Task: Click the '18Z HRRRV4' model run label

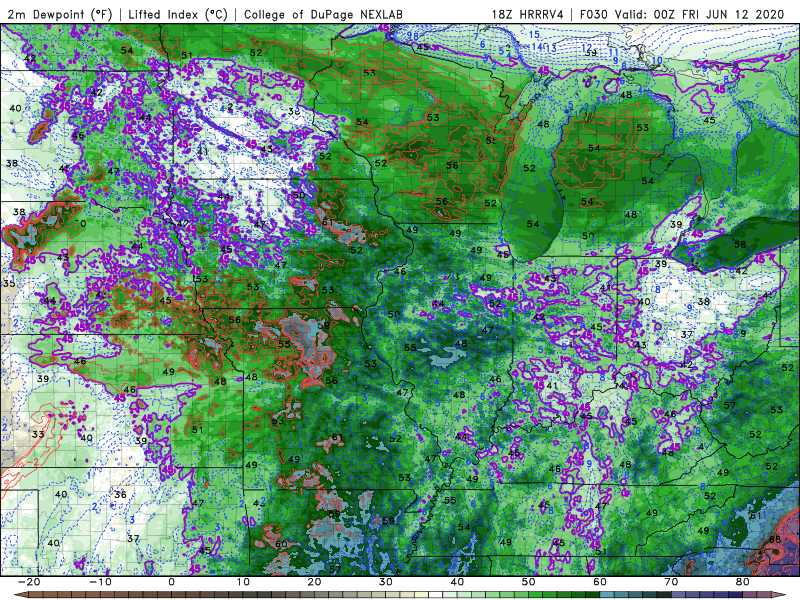Action: click(x=528, y=14)
